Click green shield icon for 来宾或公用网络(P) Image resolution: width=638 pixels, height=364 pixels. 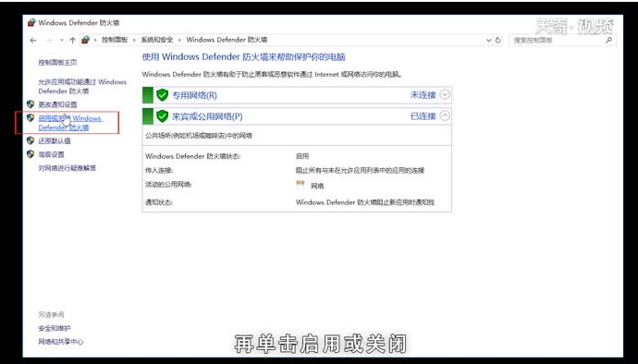click(162, 116)
